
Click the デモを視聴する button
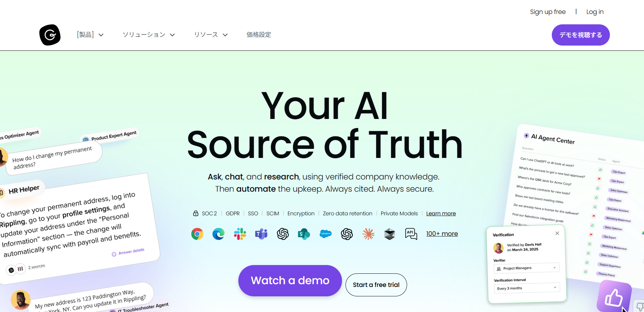tap(581, 35)
